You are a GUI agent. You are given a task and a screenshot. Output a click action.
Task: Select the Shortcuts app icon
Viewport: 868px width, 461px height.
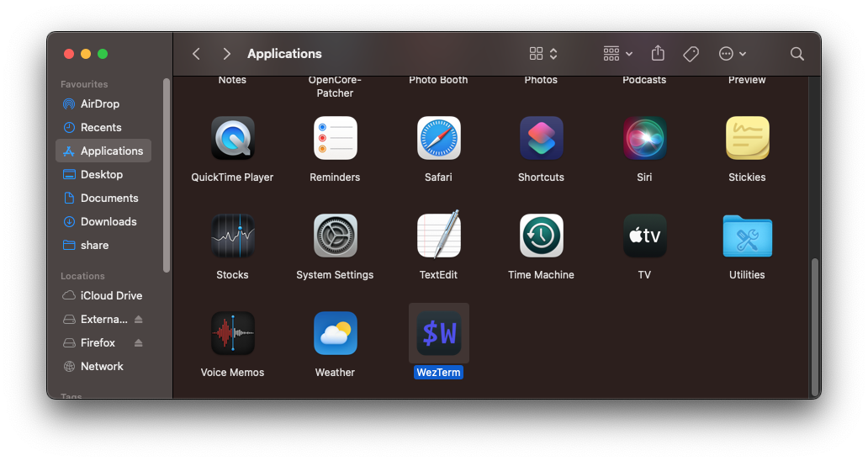541,139
